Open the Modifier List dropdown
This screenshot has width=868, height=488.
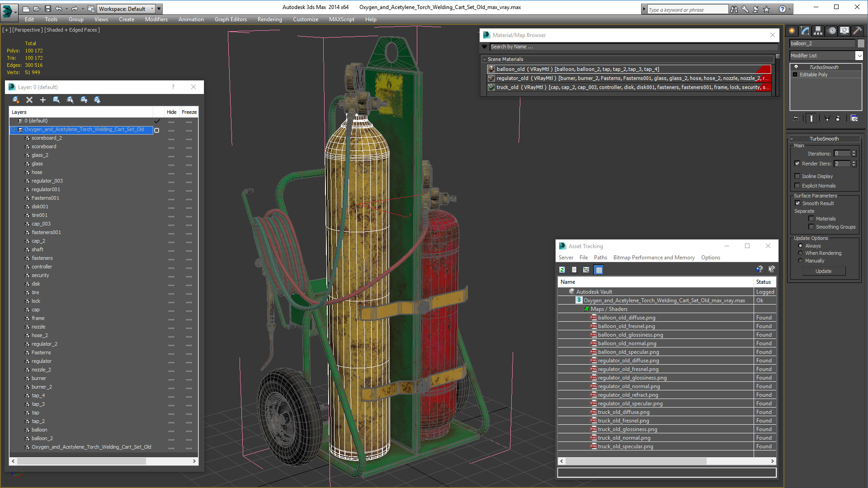tap(859, 56)
